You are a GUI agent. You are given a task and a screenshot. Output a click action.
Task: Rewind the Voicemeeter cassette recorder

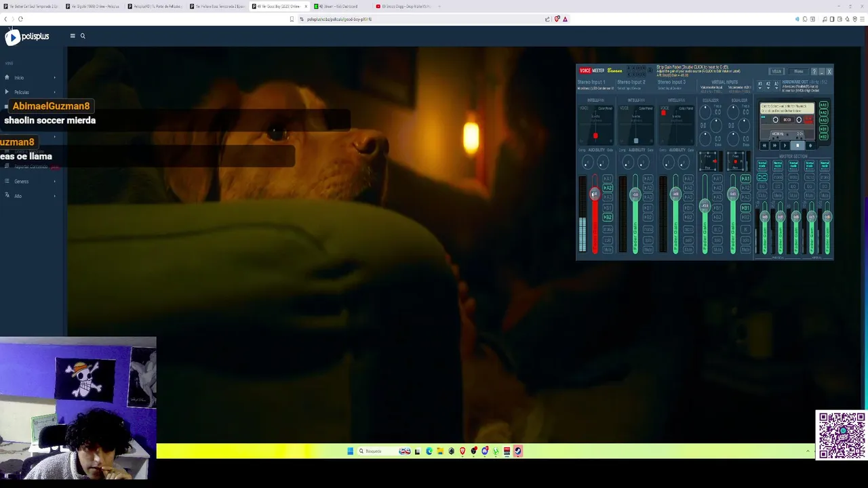764,146
